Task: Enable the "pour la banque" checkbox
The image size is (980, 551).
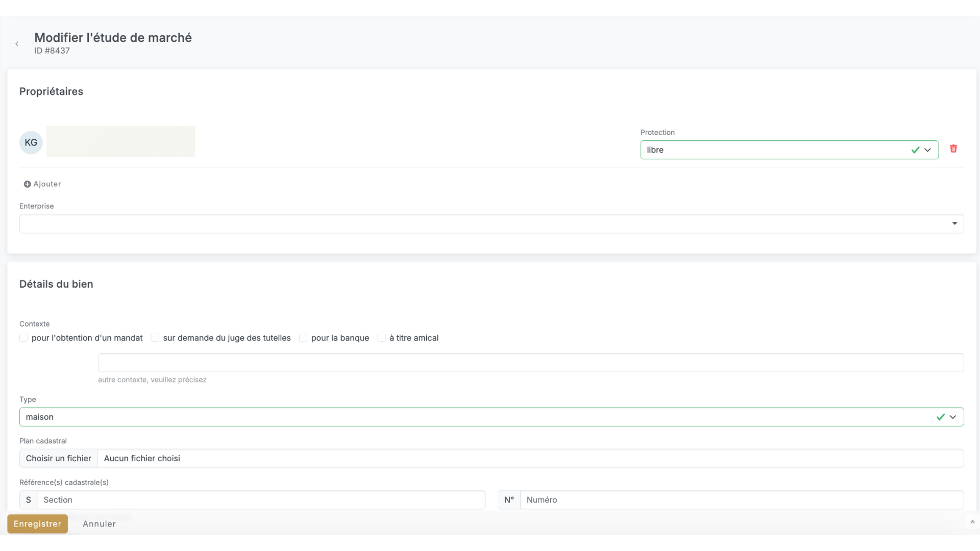Action: point(303,338)
